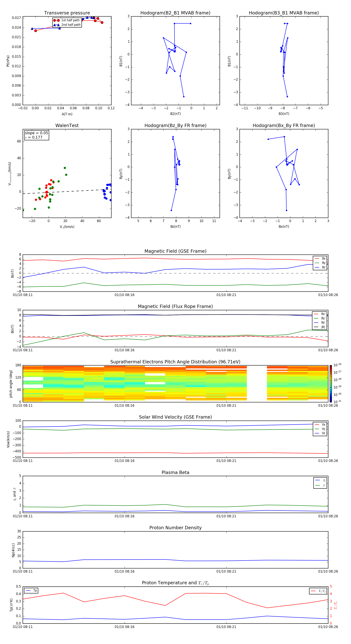Screen dimensions: 351x644
Task: Click the 'Vy' legend entry
Action: pyautogui.click(x=320, y=429)
